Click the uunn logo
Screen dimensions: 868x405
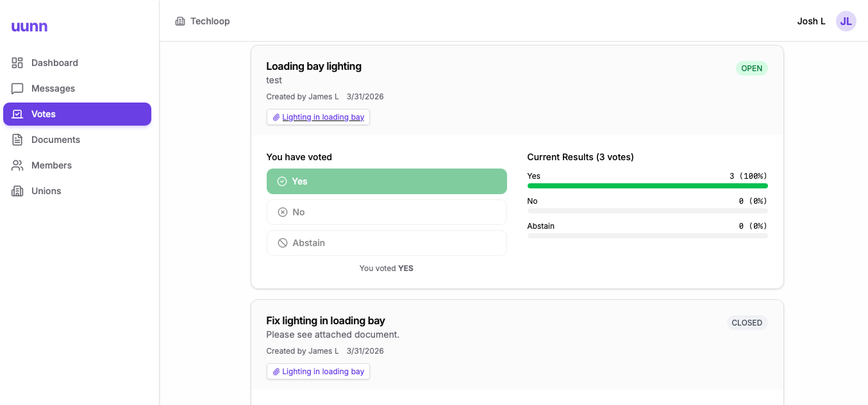pyautogui.click(x=29, y=26)
